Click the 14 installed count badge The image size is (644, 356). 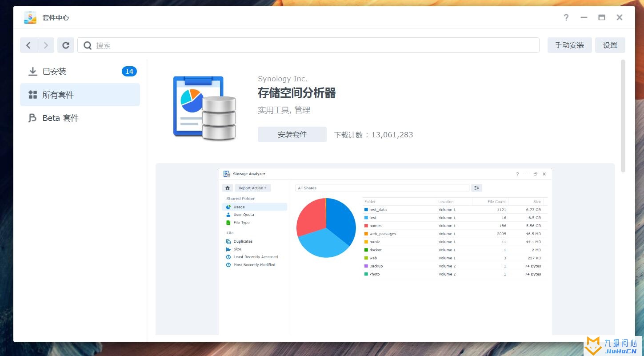129,71
